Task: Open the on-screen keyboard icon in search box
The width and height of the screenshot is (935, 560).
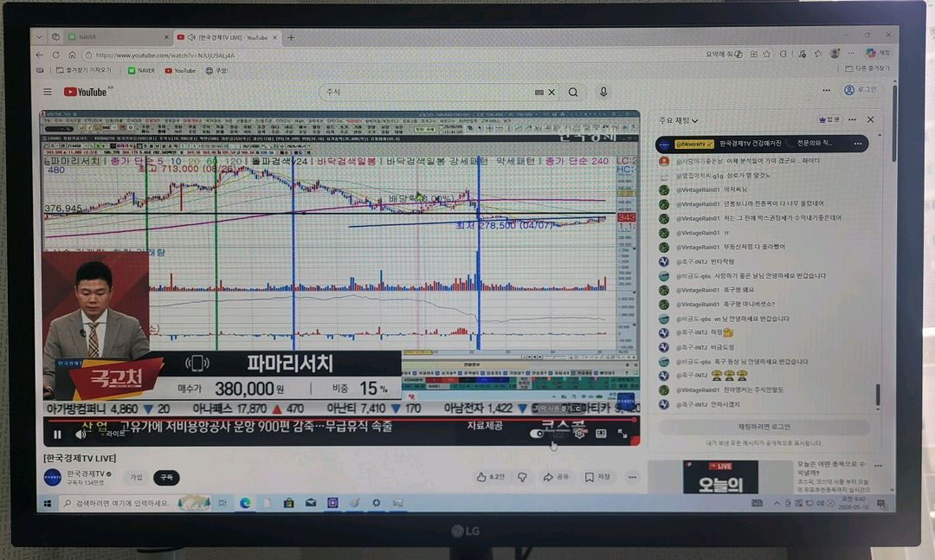Action: tap(539, 93)
